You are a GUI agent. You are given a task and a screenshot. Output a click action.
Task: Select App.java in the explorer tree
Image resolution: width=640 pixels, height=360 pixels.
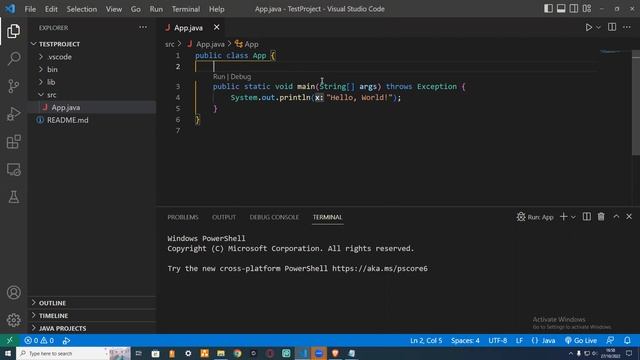(92, 107)
